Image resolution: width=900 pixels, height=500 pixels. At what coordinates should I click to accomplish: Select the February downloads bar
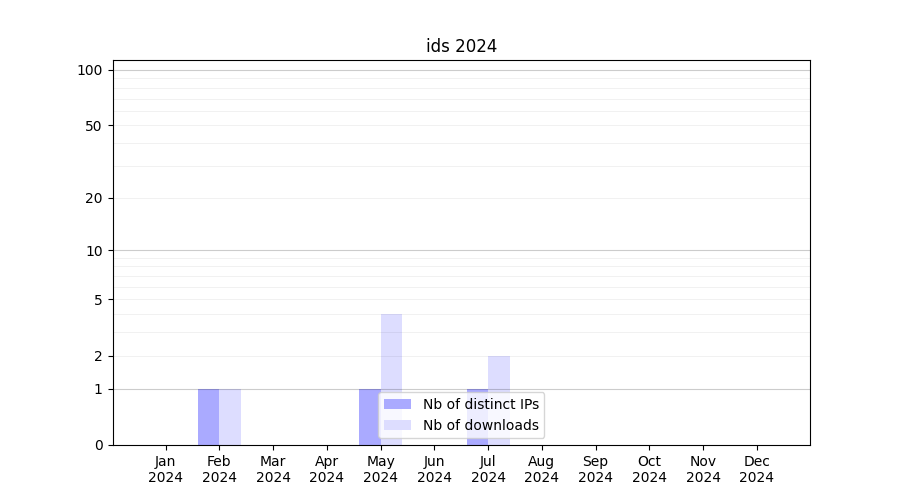tap(230, 417)
